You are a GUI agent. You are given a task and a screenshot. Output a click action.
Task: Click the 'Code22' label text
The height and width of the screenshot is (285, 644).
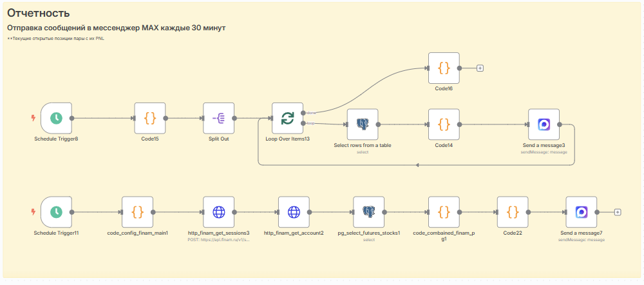point(513,233)
